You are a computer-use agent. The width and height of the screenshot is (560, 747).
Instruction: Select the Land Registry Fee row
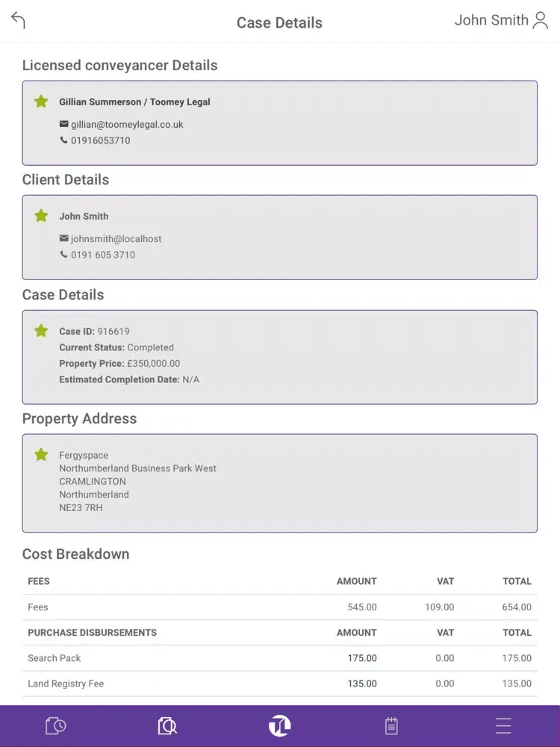click(279, 684)
